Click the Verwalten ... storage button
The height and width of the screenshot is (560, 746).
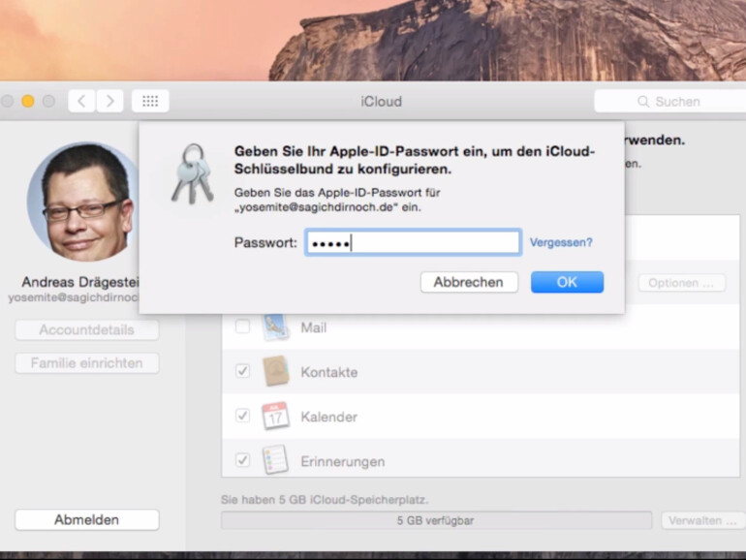pos(703,520)
